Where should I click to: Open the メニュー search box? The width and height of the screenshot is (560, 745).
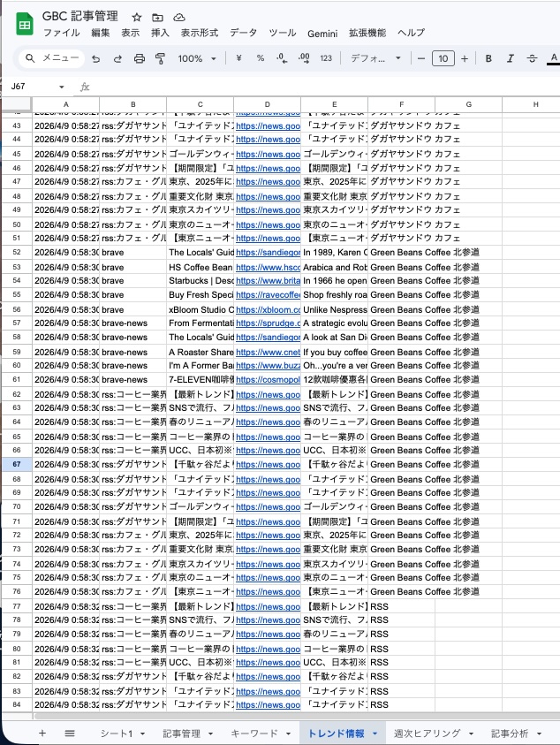tap(52, 58)
